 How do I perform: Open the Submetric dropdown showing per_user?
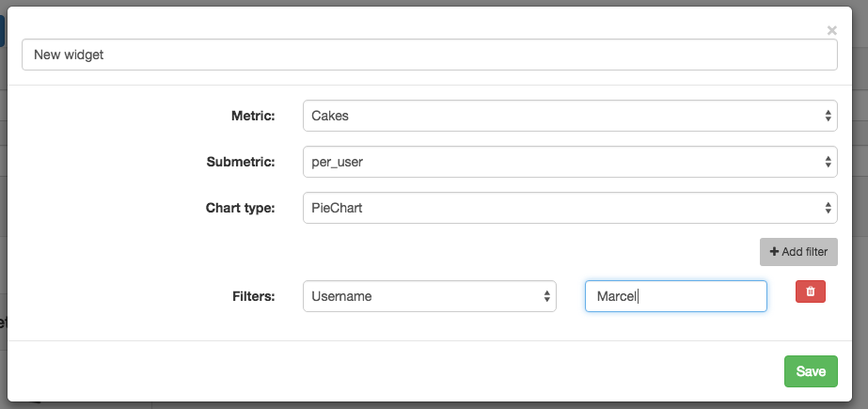(570, 162)
